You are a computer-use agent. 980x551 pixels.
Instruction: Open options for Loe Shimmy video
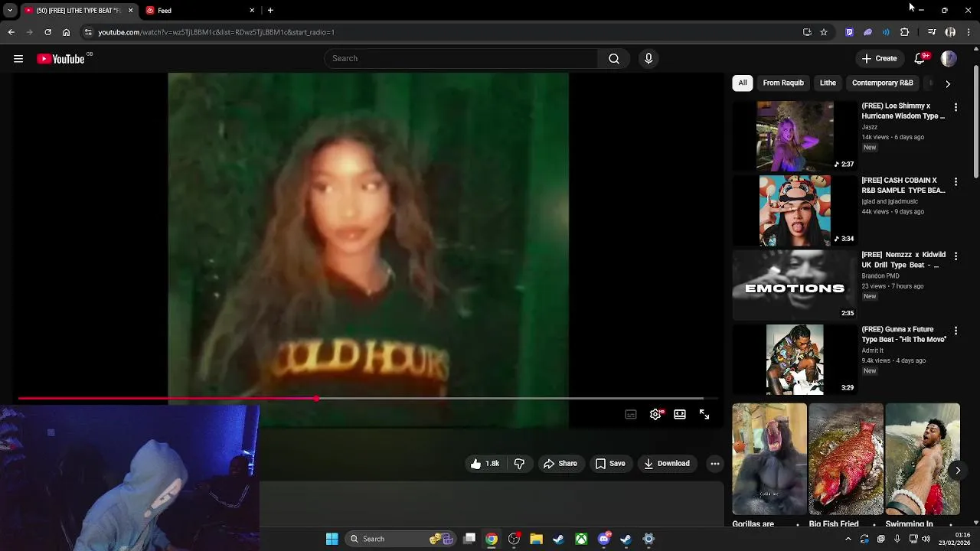tap(955, 107)
